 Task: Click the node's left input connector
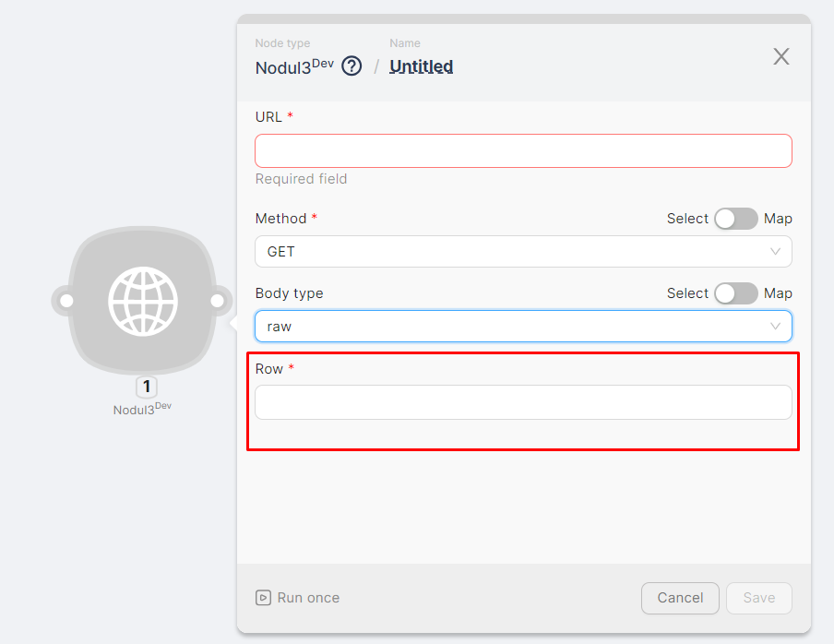66,301
